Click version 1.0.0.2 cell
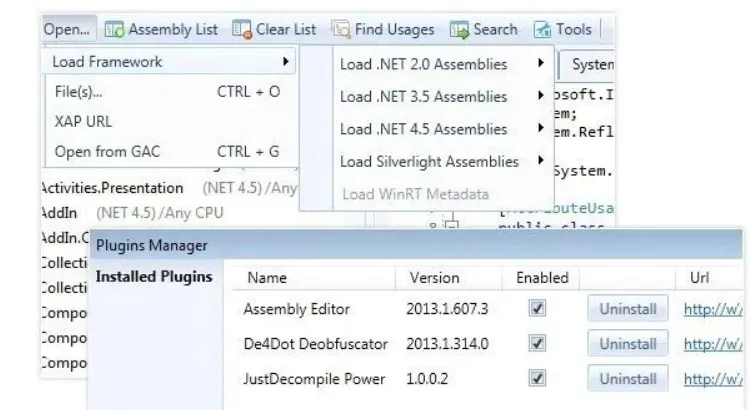The height and width of the screenshot is (410, 750). point(427,379)
